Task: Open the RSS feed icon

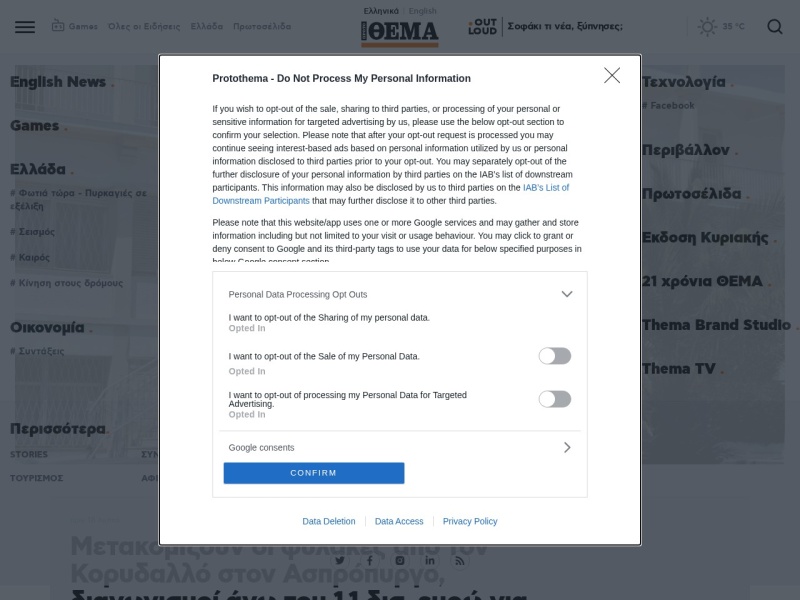Action: [x=460, y=561]
